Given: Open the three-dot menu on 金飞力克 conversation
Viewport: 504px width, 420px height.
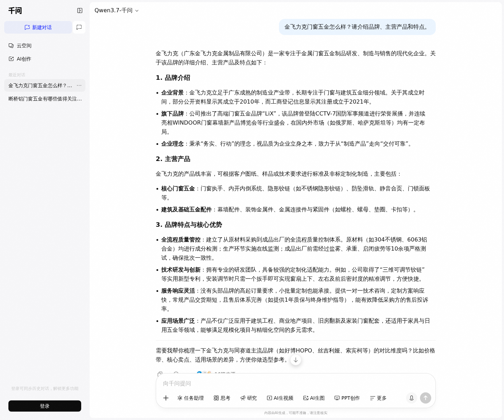Looking at the screenshot, I should 79,85.
